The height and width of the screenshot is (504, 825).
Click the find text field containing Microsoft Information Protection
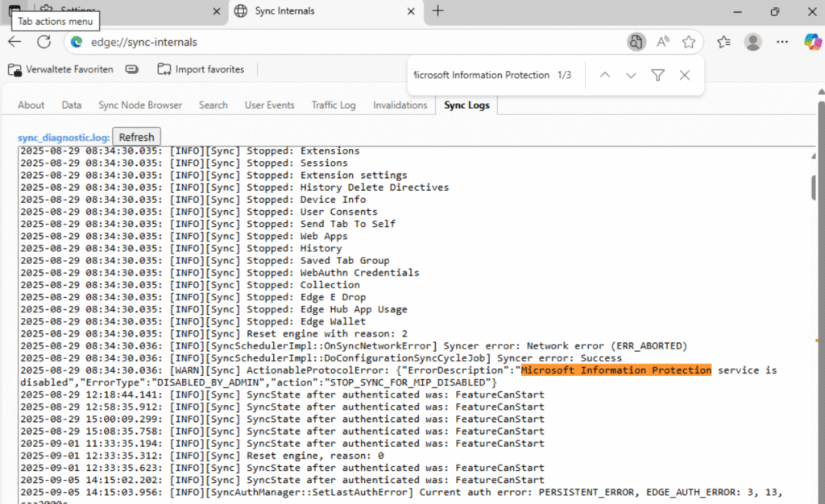[x=480, y=75]
